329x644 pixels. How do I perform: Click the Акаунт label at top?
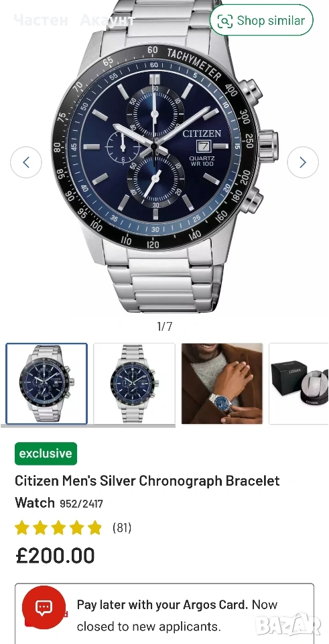coord(107,20)
